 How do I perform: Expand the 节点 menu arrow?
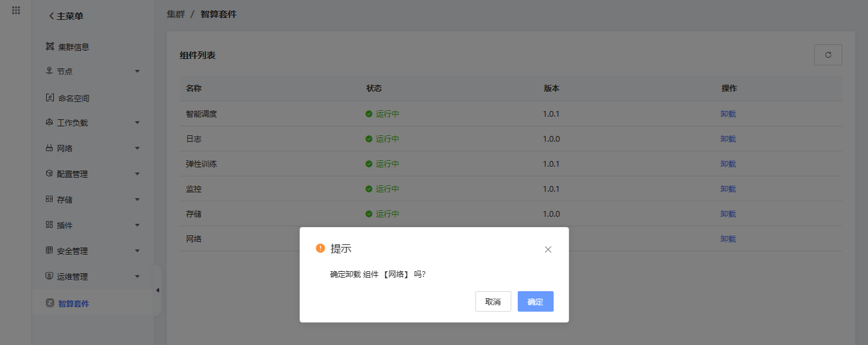click(137, 71)
